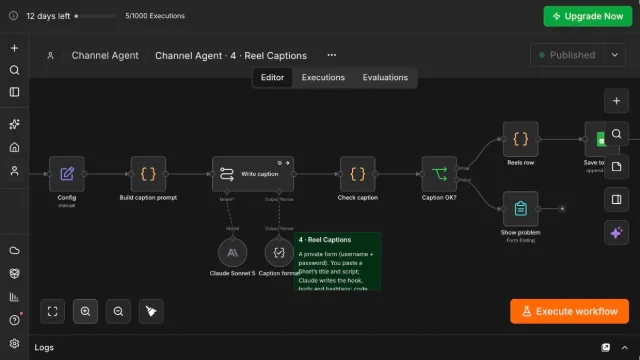Click the 5/1000 Executions text
Viewport: 640px width, 360px height.
(x=155, y=16)
